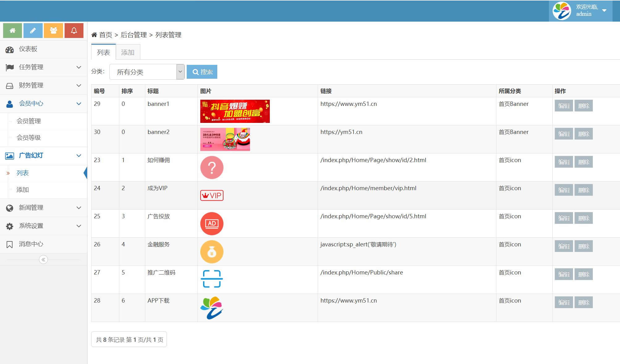
Task: Click the blue pencil edit shortcut icon
Action: coord(33,31)
